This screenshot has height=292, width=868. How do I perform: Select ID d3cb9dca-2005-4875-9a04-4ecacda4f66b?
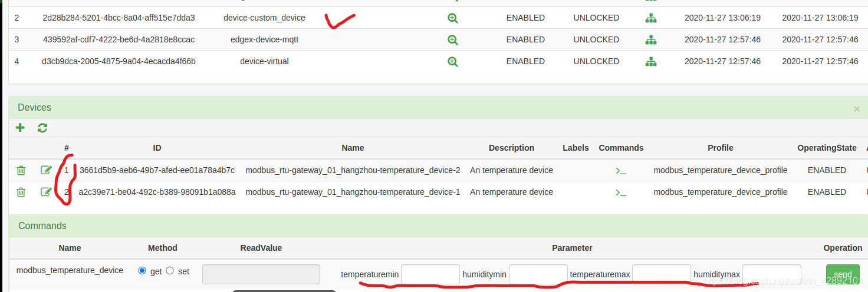(119, 61)
